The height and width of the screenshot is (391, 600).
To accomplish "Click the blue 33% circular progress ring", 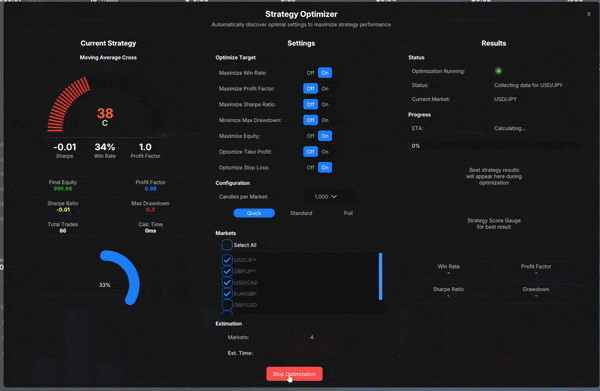I will [x=119, y=278].
